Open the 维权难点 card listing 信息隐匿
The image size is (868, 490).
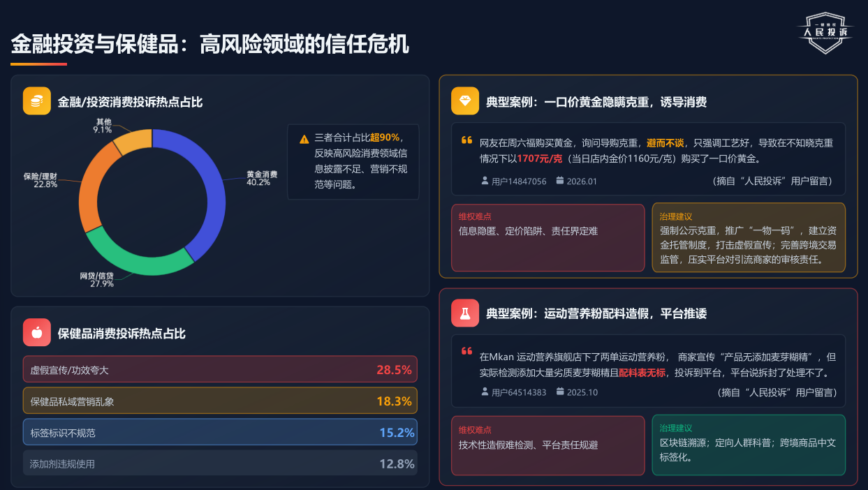(547, 237)
